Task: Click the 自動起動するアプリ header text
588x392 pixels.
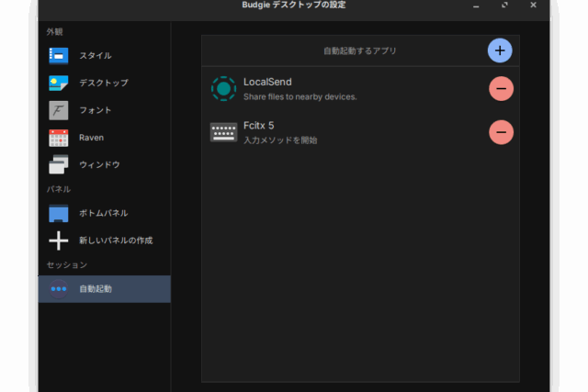Action: tap(360, 51)
